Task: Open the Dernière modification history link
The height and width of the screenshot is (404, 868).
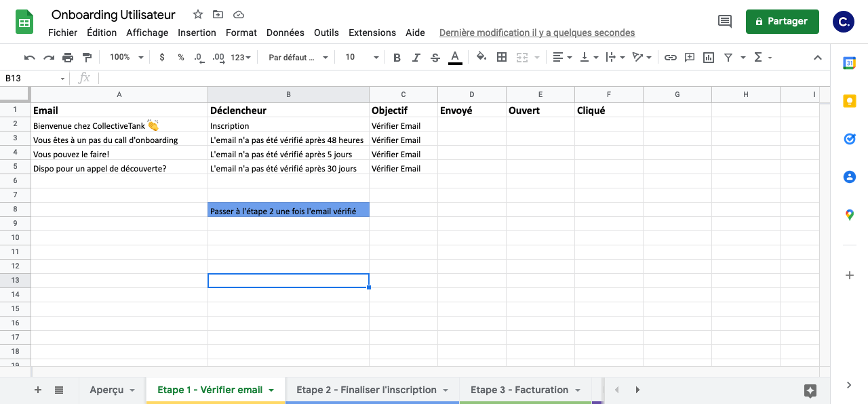Action: (537, 33)
